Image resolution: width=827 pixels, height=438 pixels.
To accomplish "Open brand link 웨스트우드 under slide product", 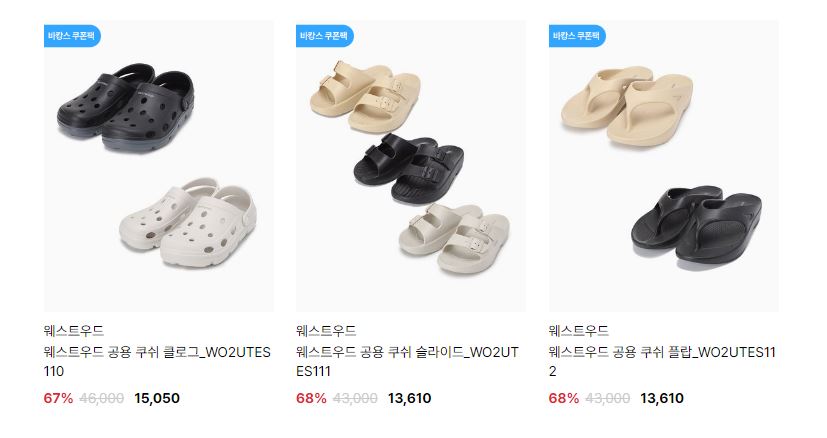I will (326, 331).
